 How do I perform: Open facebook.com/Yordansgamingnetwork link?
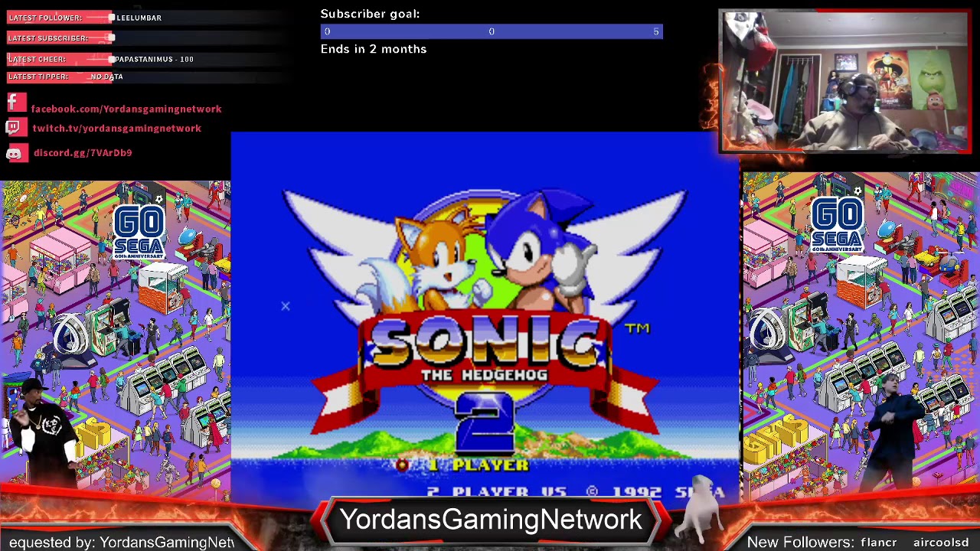point(126,109)
